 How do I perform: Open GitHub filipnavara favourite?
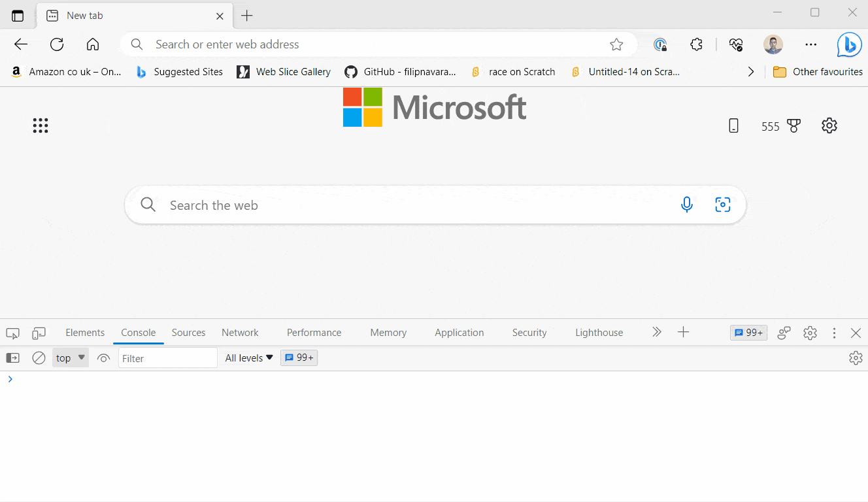coord(401,72)
